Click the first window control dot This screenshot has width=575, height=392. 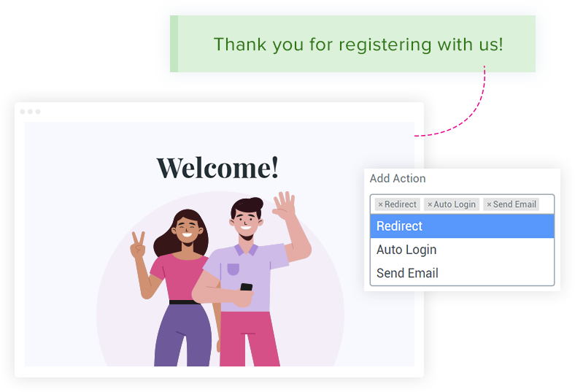23,112
